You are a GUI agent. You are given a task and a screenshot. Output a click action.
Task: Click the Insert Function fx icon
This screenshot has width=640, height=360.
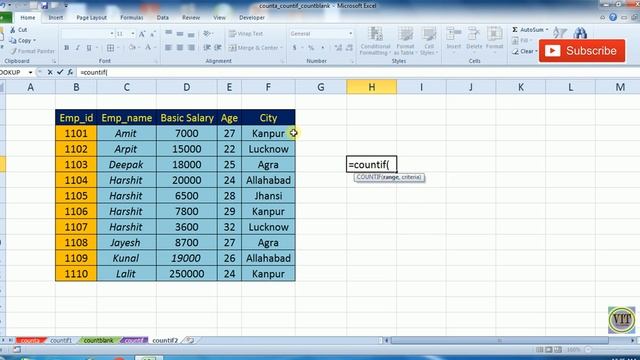[70, 72]
